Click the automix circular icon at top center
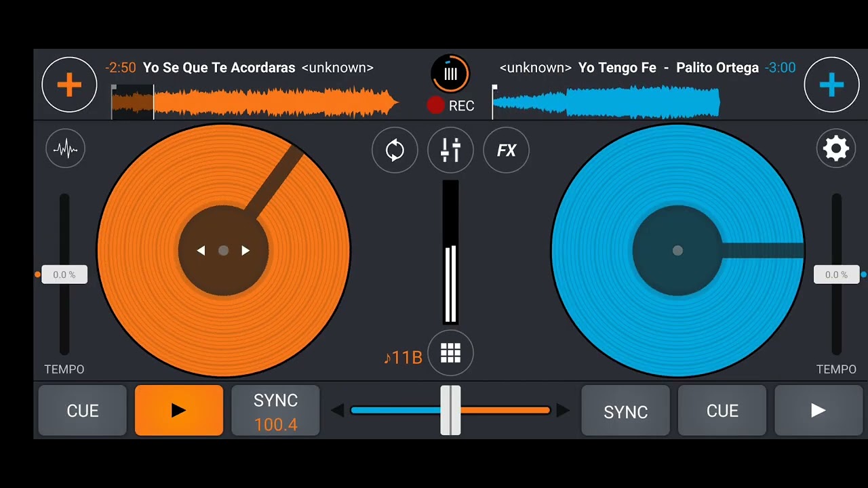 450,74
